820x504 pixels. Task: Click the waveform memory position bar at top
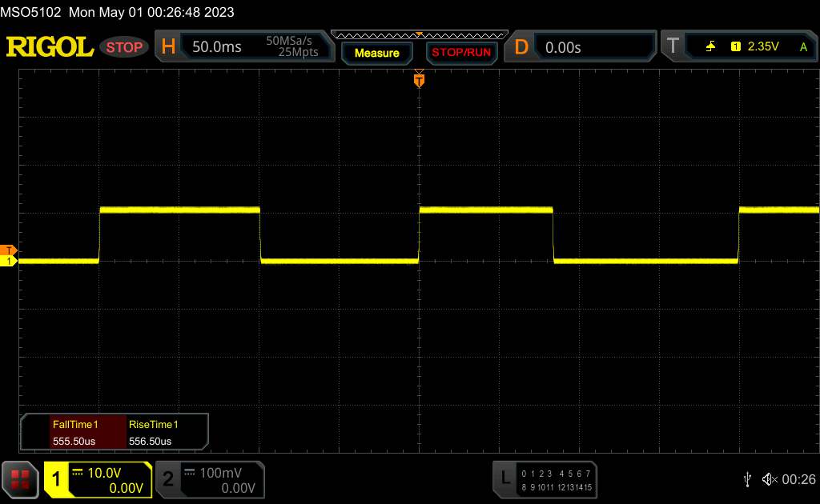[x=418, y=34]
